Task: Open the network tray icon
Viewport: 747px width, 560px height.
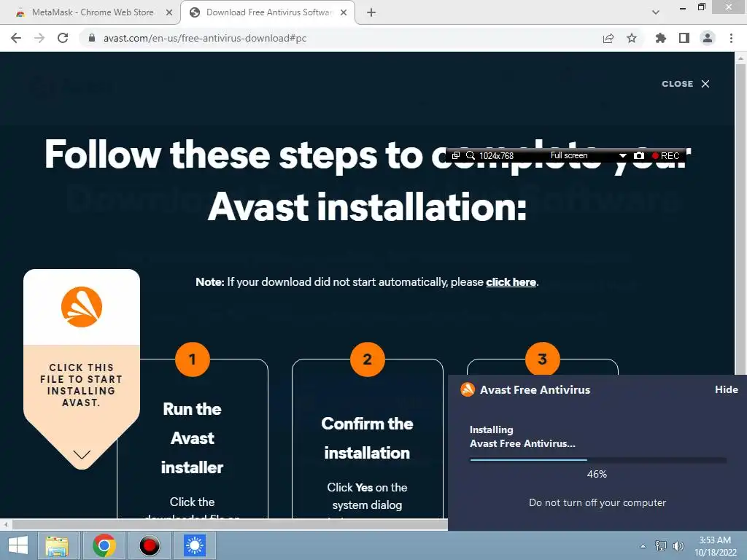Action: point(660,546)
